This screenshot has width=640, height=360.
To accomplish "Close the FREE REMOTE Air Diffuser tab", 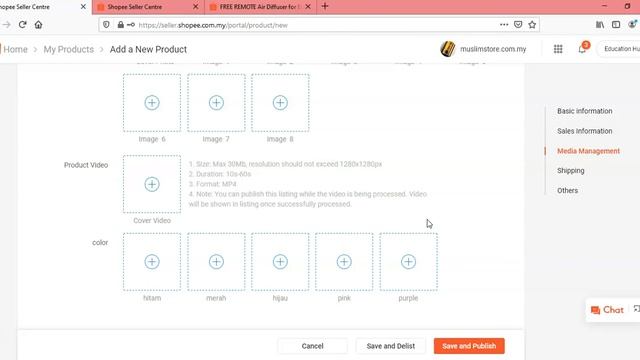I will point(308,7).
